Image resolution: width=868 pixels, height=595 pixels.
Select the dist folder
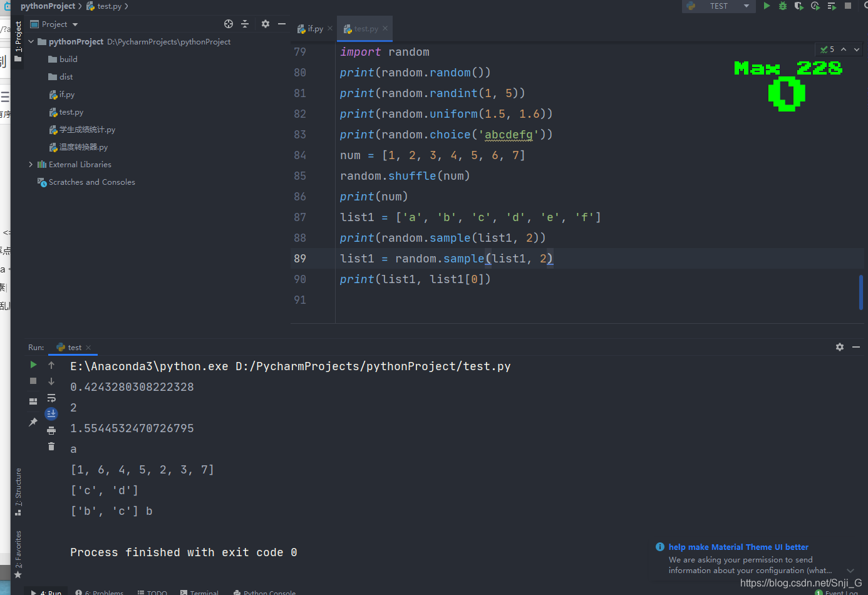(x=61, y=77)
